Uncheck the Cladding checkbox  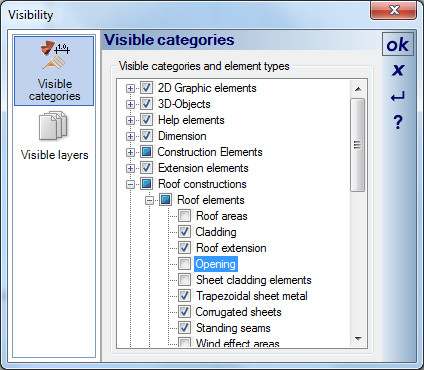click(184, 232)
